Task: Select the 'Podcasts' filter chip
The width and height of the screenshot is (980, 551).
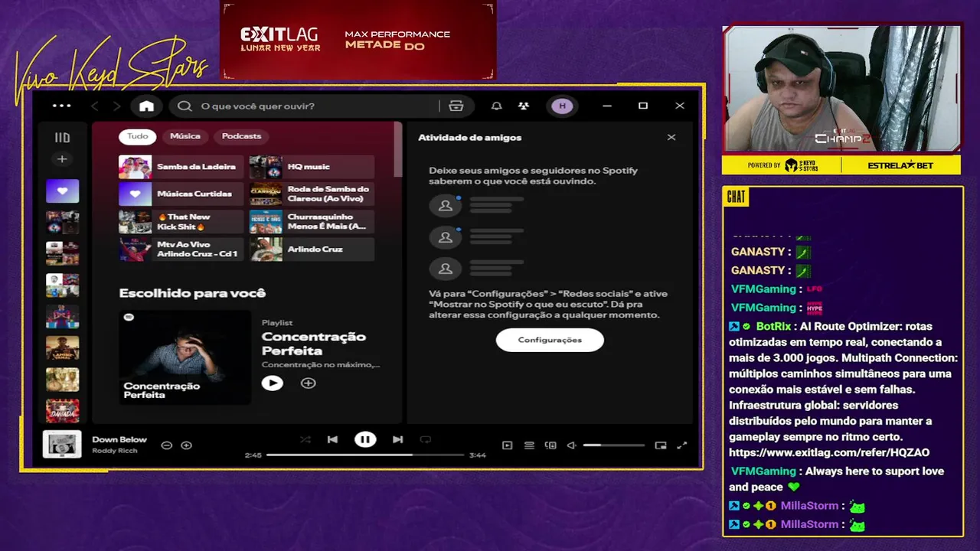Action: (241, 136)
